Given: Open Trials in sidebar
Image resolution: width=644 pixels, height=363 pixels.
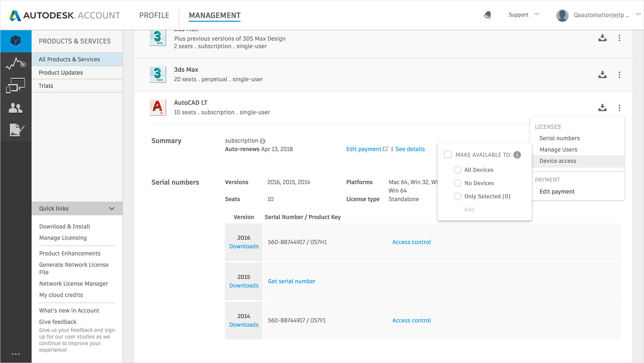Looking at the screenshot, I should pos(77,86).
